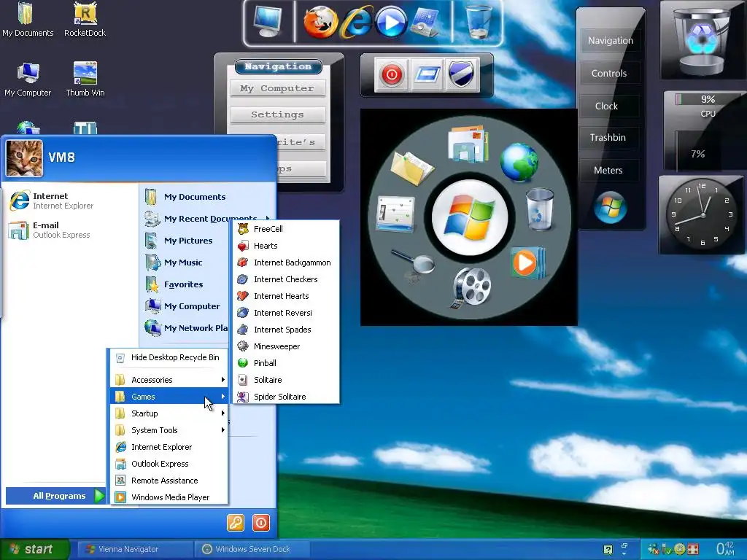This screenshot has width=747, height=560.
Task: Click the blue window icon beside power button
Action: click(427, 74)
